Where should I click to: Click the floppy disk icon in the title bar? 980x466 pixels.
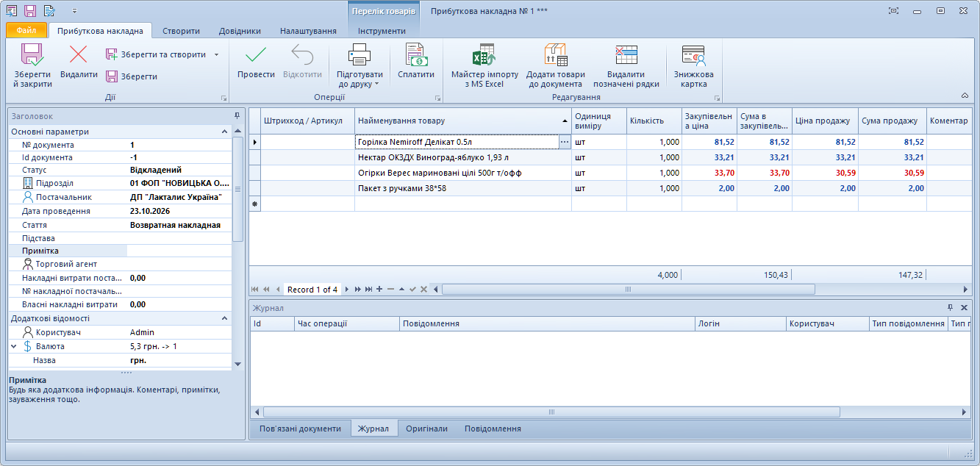pos(30,11)
